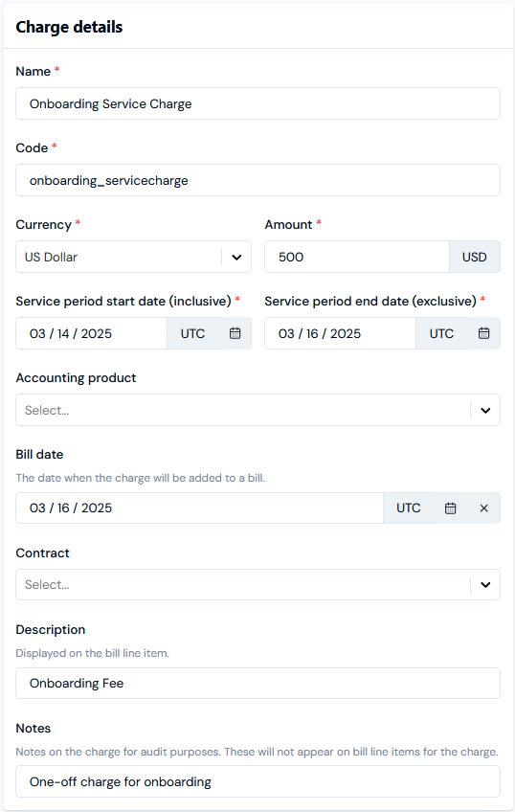Click the Bill date field 03 / 16 / 2025
Viewport: 515px width, 812px height.
tap(199, 508)
